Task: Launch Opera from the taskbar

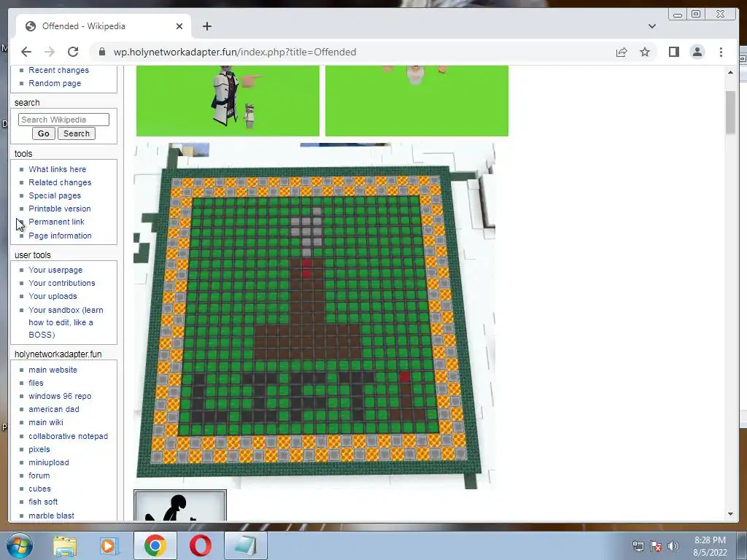Action: coord(201,545)
